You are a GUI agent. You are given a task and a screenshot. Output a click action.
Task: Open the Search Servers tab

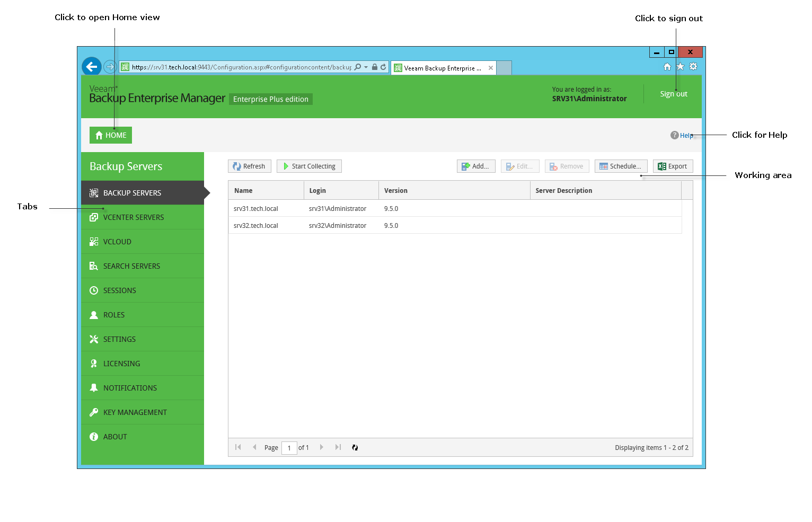(143, 266)
